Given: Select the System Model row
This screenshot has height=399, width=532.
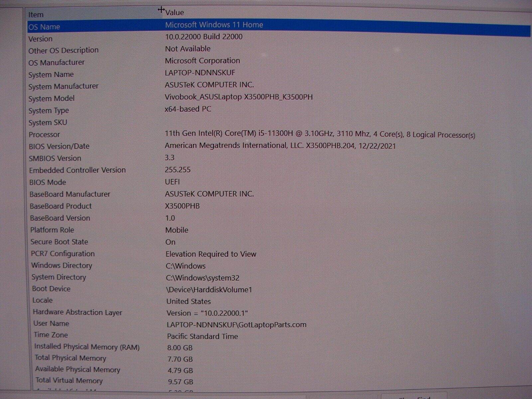Looking at the screenshot, I should pyautogui.click(x=51, y=98).
